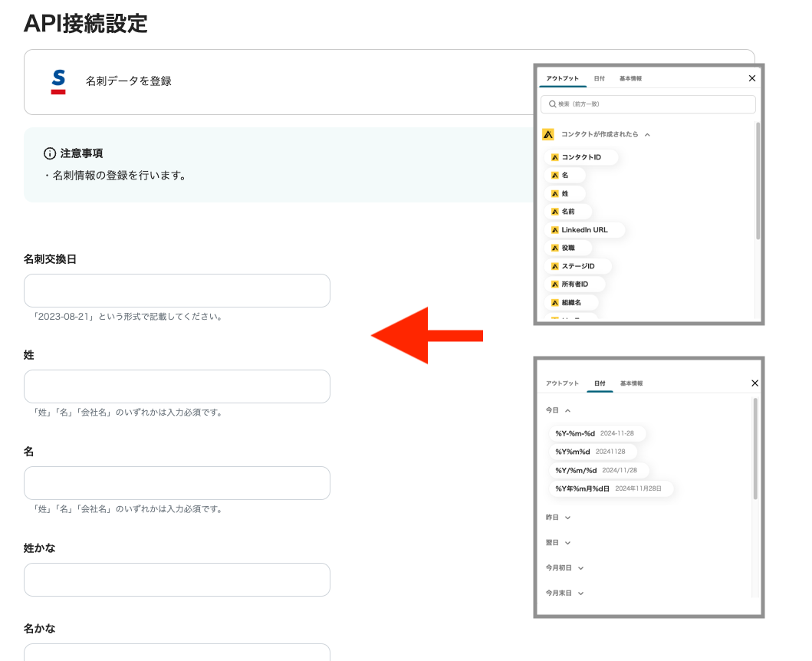
Task: Expand the 今月末日 date section
Action: [x=580, y=594]
